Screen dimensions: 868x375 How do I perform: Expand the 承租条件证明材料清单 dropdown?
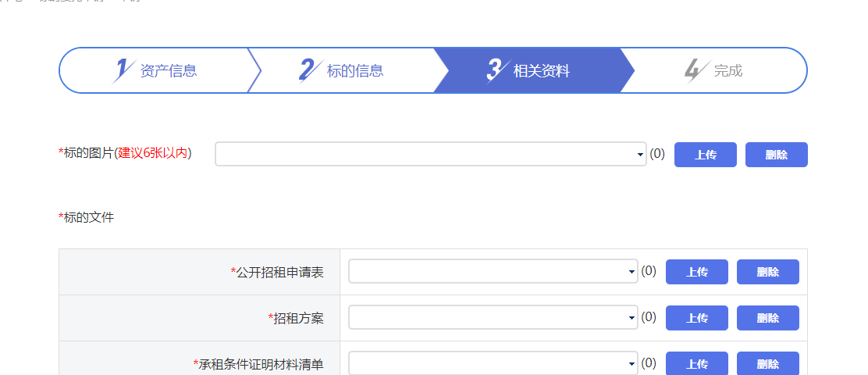click(493, 363)
